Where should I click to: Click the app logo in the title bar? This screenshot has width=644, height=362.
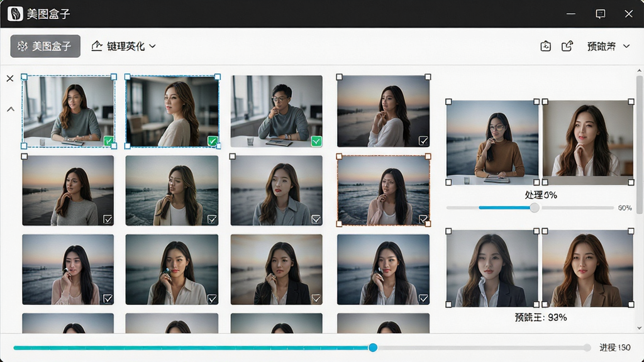(x=15, y=14)
